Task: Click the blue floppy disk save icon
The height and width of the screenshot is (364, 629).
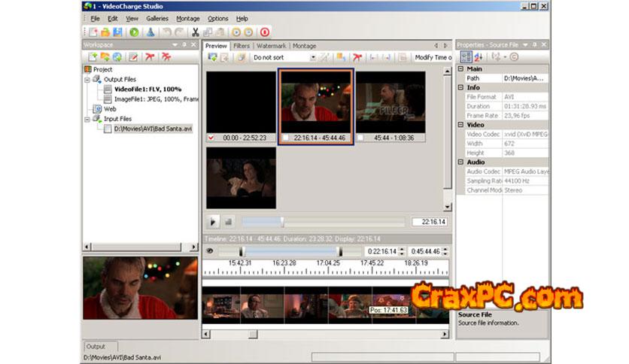Action: tap(117, 32)
